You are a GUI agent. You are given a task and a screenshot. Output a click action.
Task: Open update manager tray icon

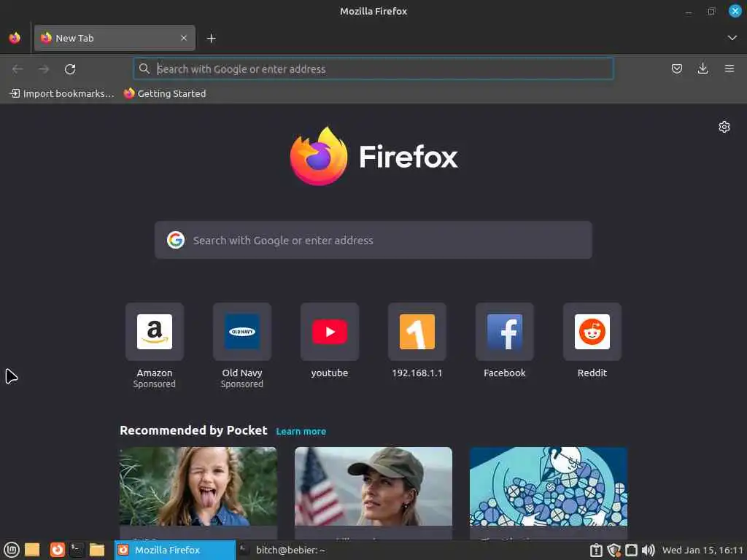596,551
